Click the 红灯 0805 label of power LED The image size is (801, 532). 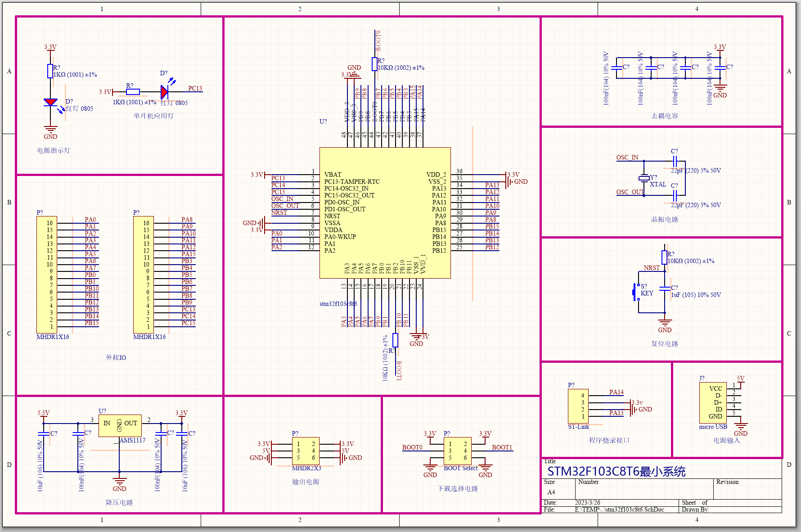point(79,108)
